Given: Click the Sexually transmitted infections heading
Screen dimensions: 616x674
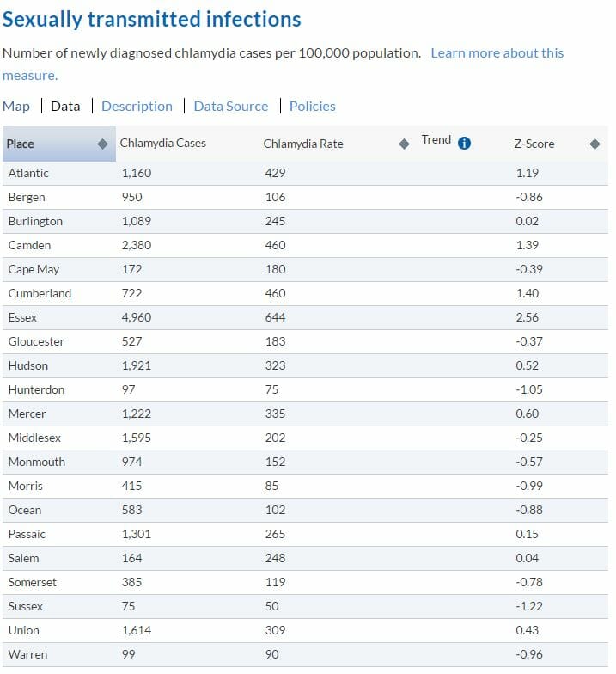Looking at the screenshot, I should [x=152, y=19].
